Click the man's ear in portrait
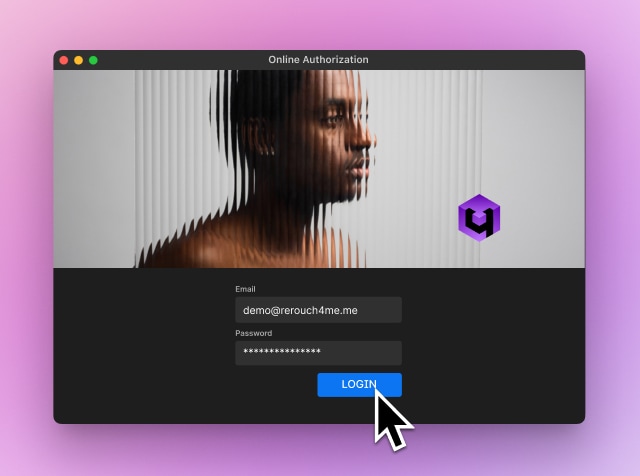 point(263,137)
